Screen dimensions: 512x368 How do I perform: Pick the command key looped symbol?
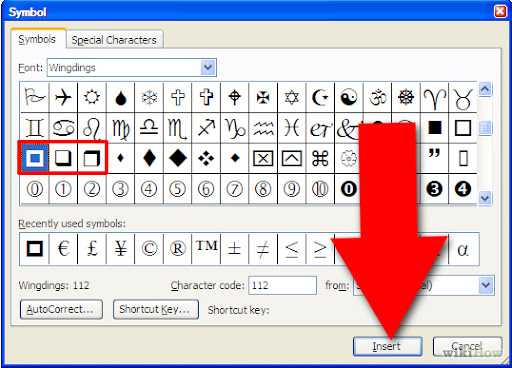coord(320,158)
